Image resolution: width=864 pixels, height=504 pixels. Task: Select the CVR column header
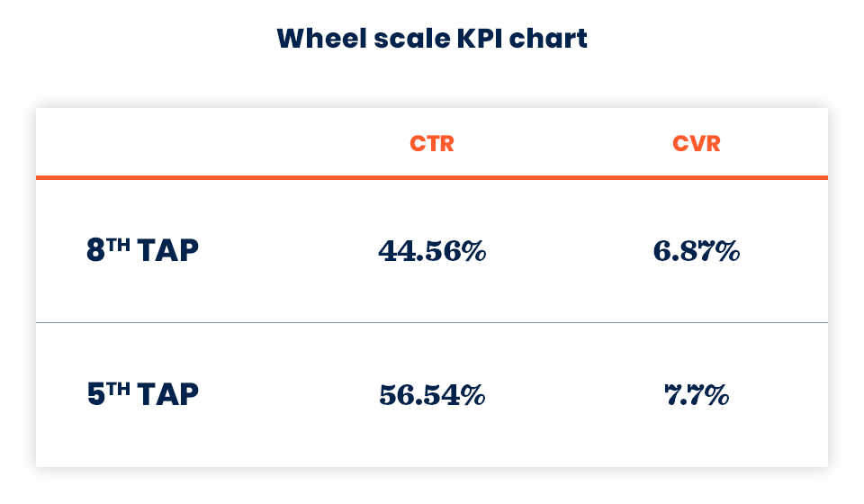click(x=697, y=144)
